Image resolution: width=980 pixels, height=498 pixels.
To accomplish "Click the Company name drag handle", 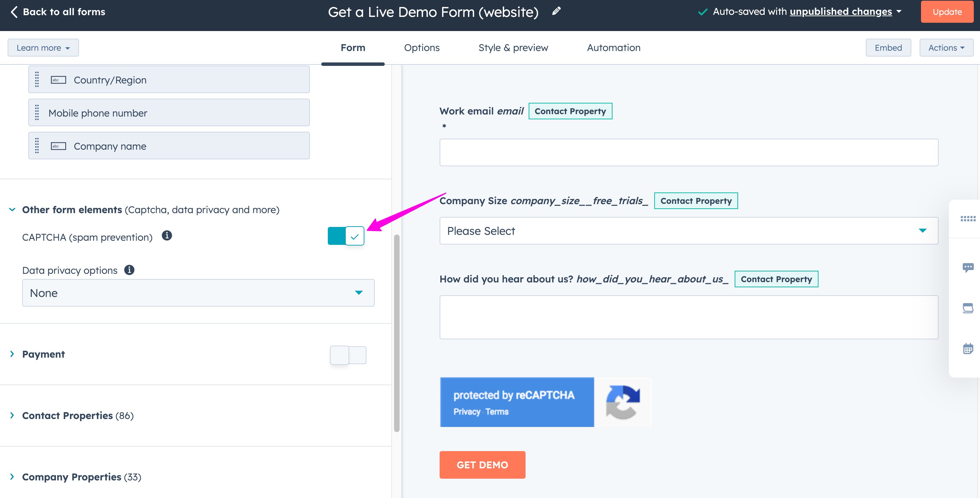I will (x=37, y=146).
